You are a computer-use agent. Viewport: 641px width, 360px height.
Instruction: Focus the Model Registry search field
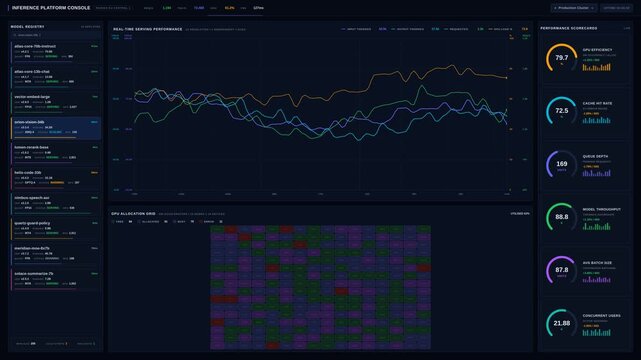(55, 35)
